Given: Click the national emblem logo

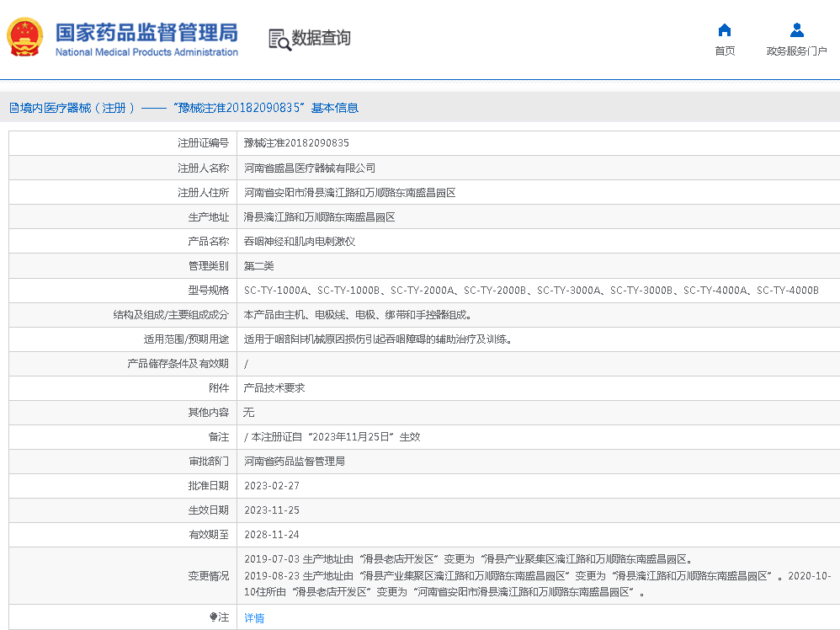Looking at the screenshot, I should [x=27, y=38].
